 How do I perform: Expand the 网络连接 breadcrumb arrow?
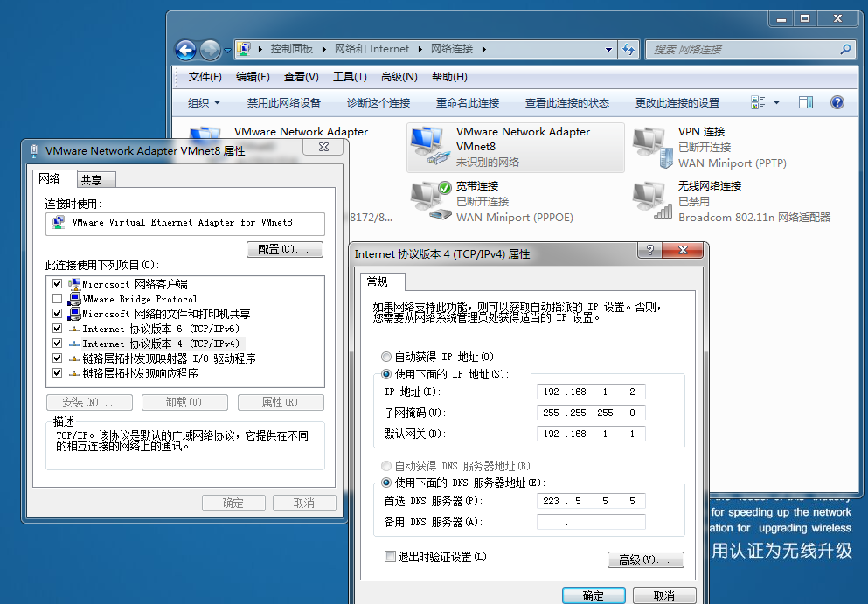484,49
